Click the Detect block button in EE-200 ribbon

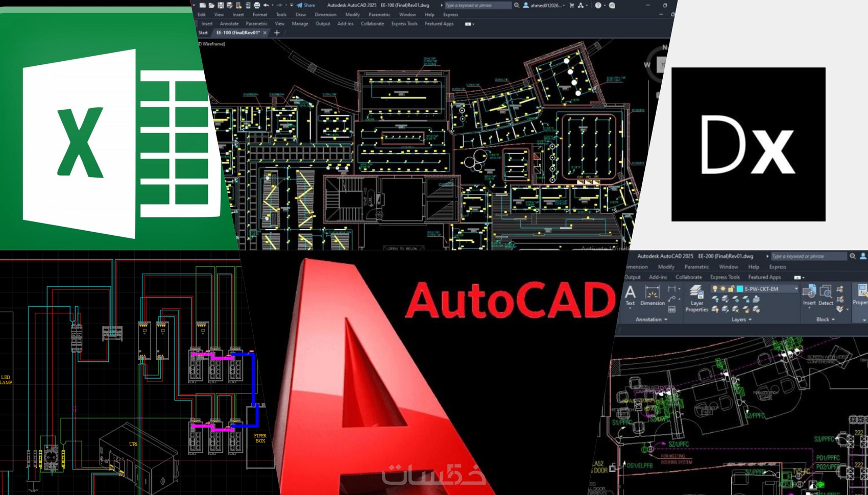(826, 295)
